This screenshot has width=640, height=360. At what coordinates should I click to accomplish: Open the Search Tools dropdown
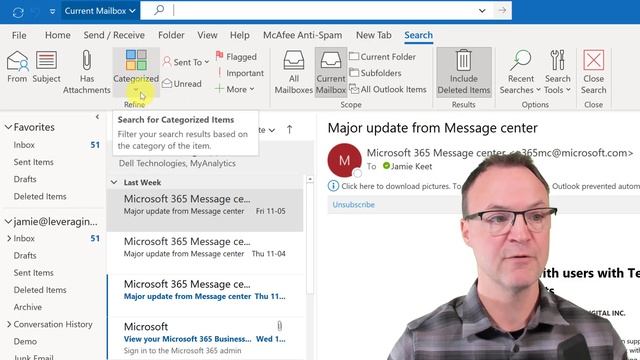[x=558, y=72]
